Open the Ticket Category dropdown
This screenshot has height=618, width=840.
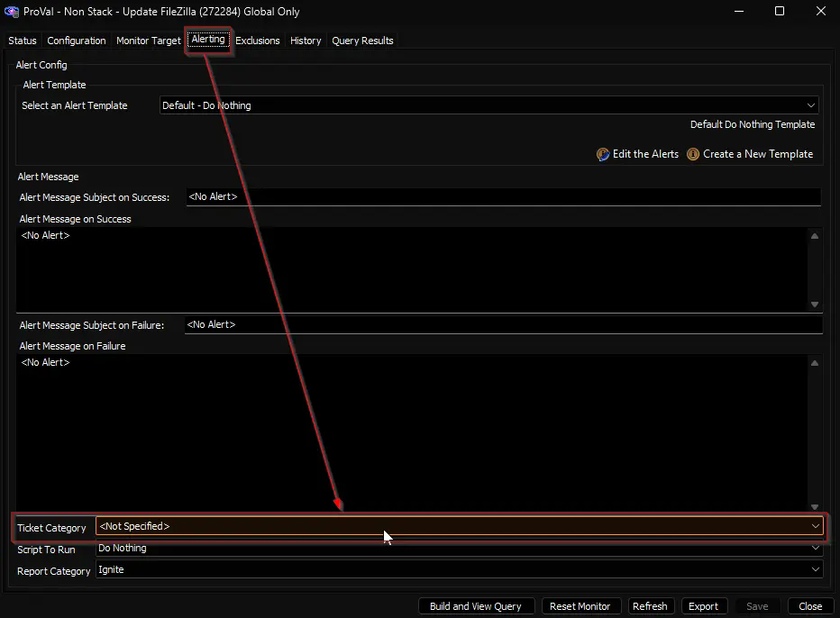click(459, 526)
